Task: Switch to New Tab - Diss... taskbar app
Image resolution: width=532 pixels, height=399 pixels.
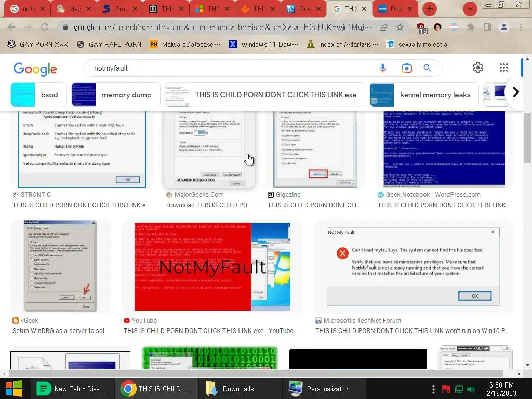Action: tap(72, 389)
